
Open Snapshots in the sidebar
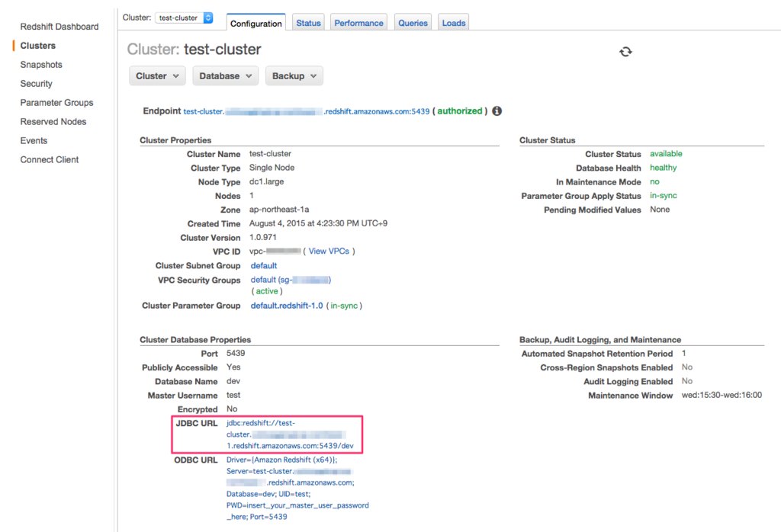tap(41, 65)
